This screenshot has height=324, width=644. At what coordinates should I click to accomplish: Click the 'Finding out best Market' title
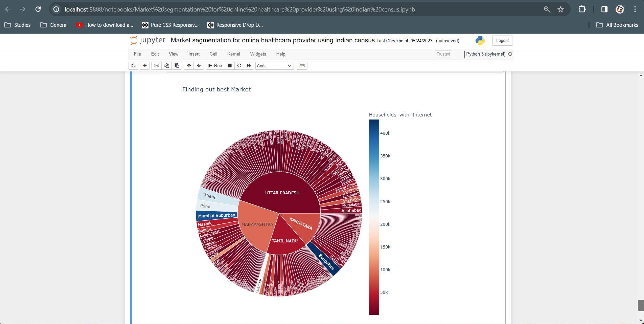(216, 89)
